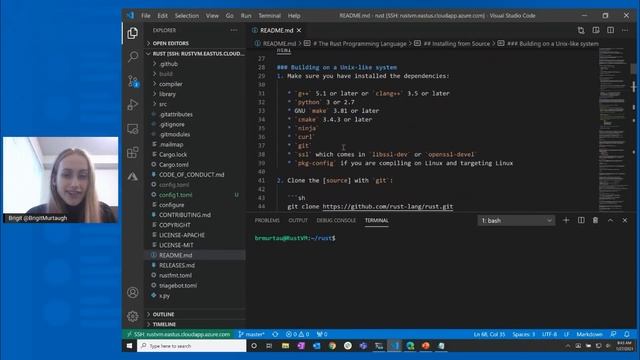Open the Help menu
This screenshot has width=640, height=360.
(294, 16)
